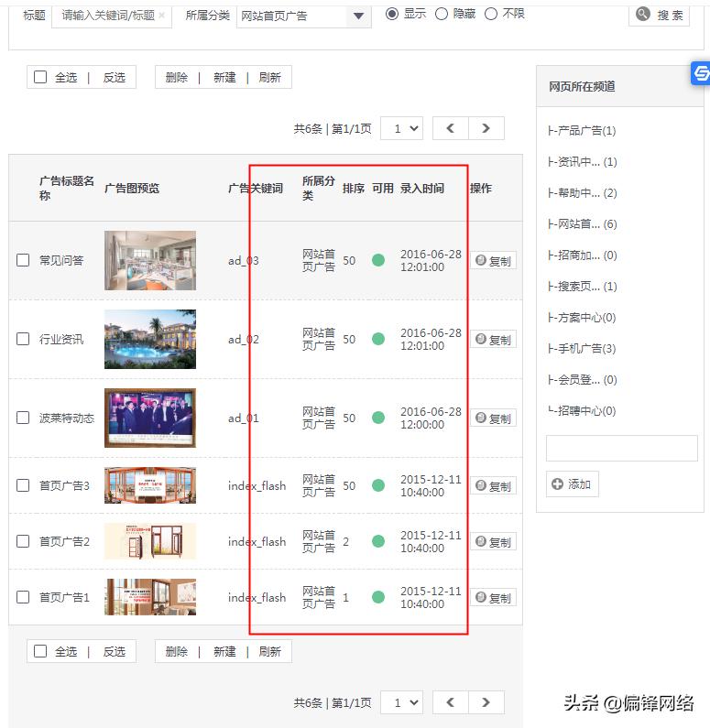Click the copy icon in the 首页广告1 row
Image resolution: width=710 pixels, height=728 pixels.
[x=481, y=597]
